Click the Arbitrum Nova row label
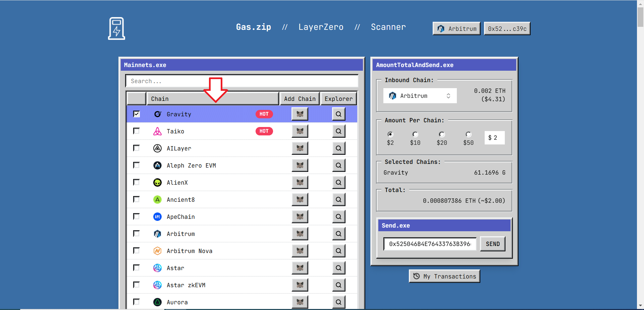 point(190,251)
